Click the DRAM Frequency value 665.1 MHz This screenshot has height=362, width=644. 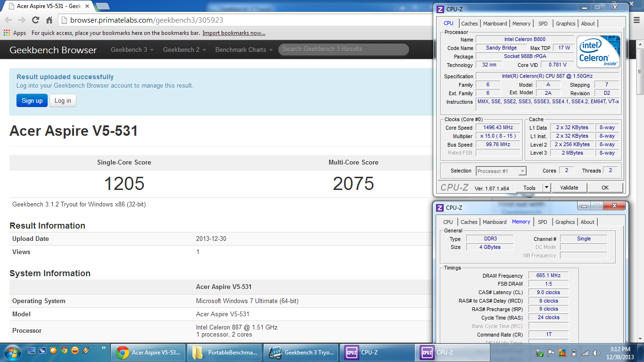[x=548, y=275]
